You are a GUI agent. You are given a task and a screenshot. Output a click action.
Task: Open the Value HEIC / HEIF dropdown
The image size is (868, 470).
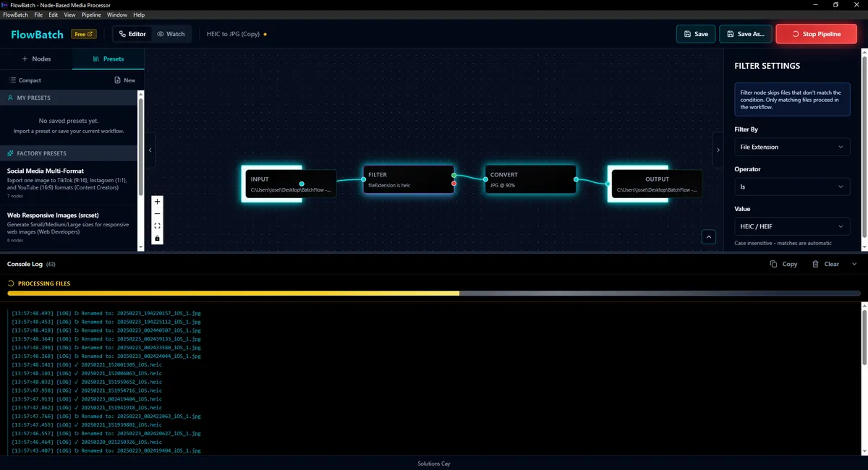(792, 226)
